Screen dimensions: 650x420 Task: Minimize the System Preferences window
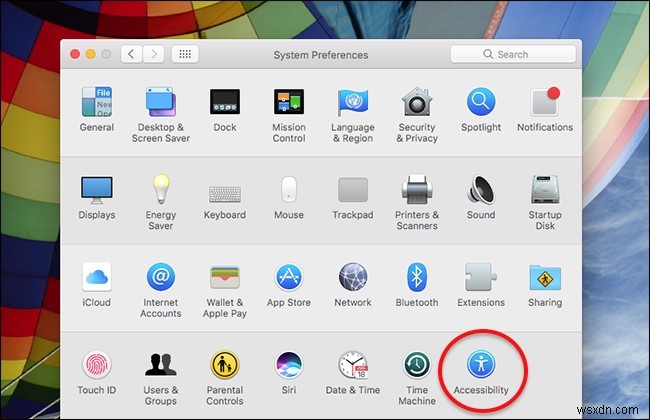[91, 54]
